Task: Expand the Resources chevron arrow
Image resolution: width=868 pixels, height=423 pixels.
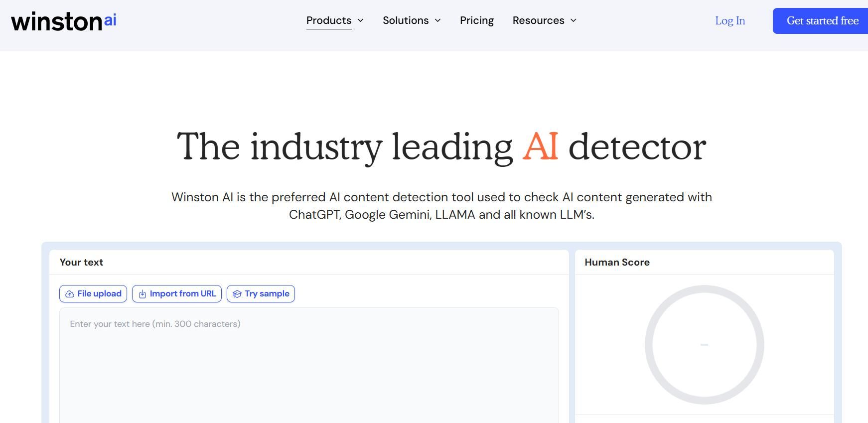Action: click(x=574, y=20)
